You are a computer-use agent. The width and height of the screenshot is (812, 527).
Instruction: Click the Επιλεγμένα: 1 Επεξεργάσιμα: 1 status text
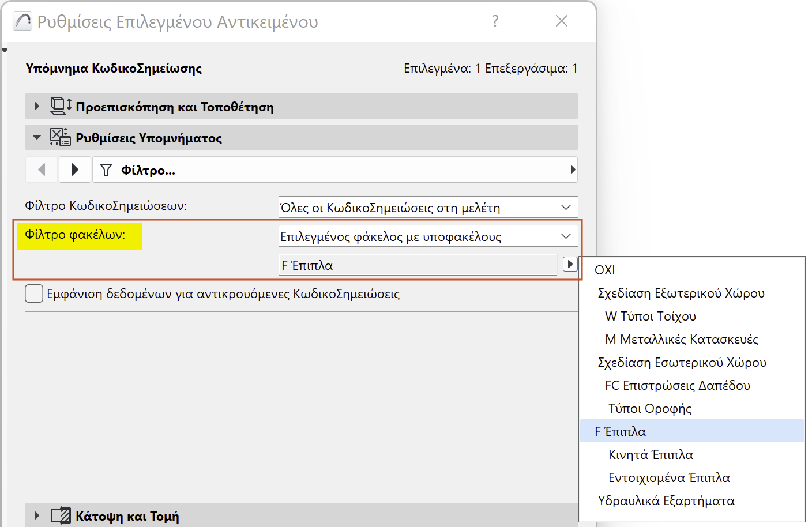pos(491,69)
